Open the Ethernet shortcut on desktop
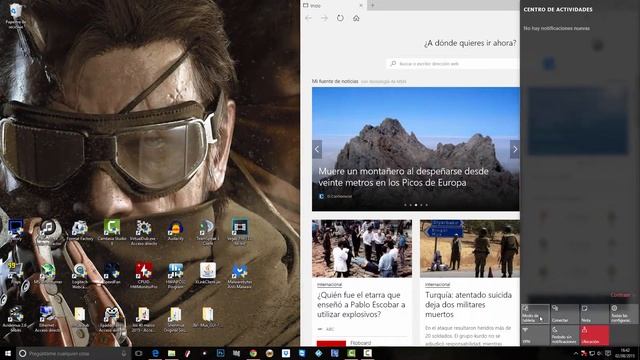 coord(48,319)
